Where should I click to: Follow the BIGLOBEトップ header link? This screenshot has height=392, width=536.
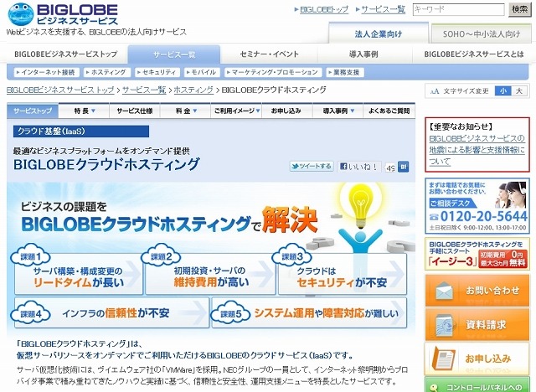pyautogui.click(x=324, y=9)
